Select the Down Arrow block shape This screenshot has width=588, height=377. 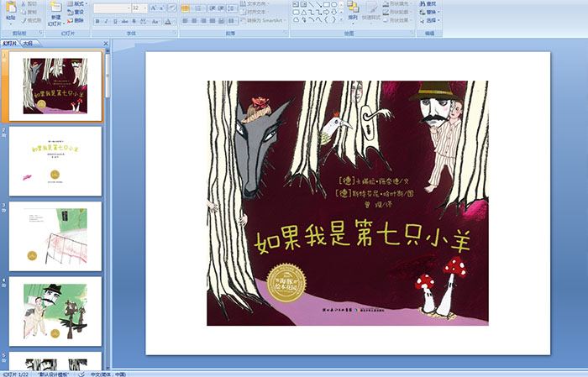coord(333,13)
